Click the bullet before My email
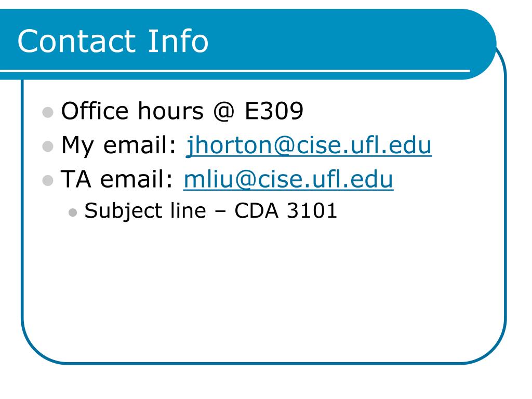The height and width of the screenshot is (399, 532). click(48, 146)
